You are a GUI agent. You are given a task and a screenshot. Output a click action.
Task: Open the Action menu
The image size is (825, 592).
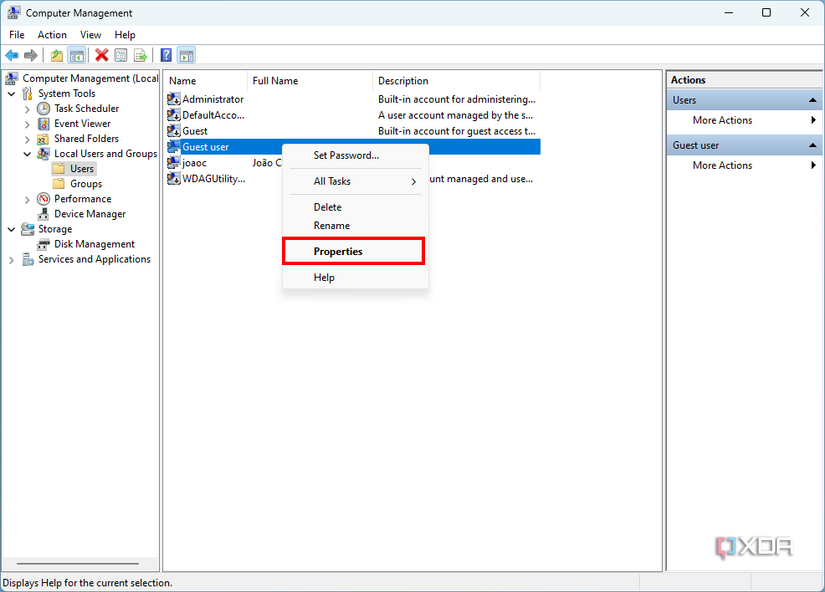[x=52, y=34]
